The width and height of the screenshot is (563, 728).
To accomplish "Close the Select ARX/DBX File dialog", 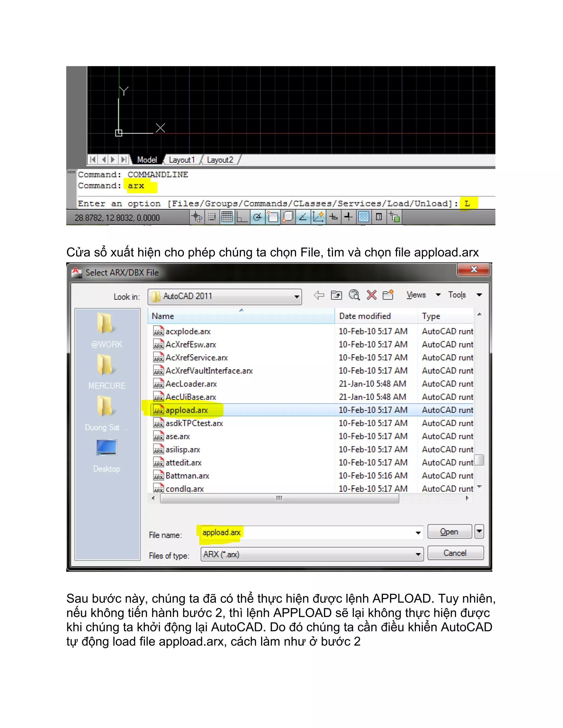I will click(474, 269).
